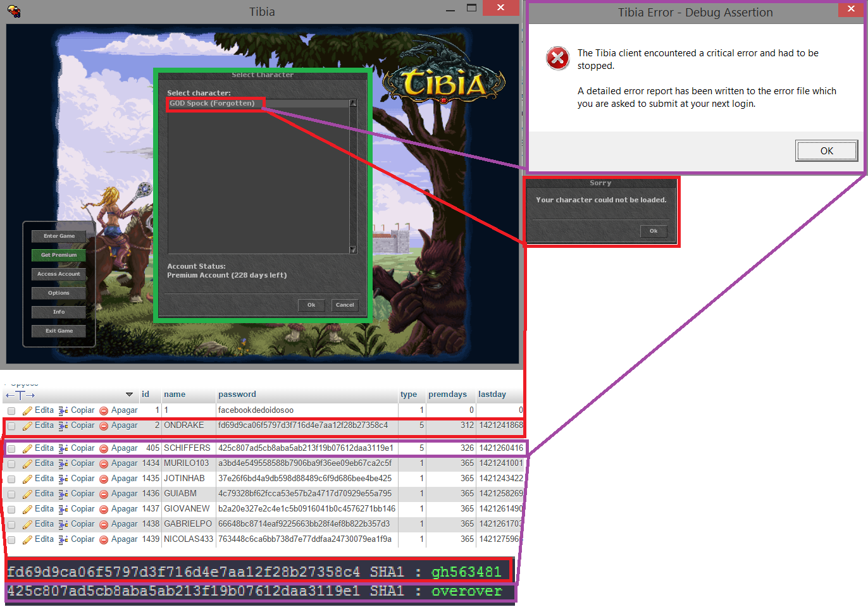Click the Apagar delete icon for row GUIABM
Viewport: 868px width, 607px height.
tap(104, 494)
